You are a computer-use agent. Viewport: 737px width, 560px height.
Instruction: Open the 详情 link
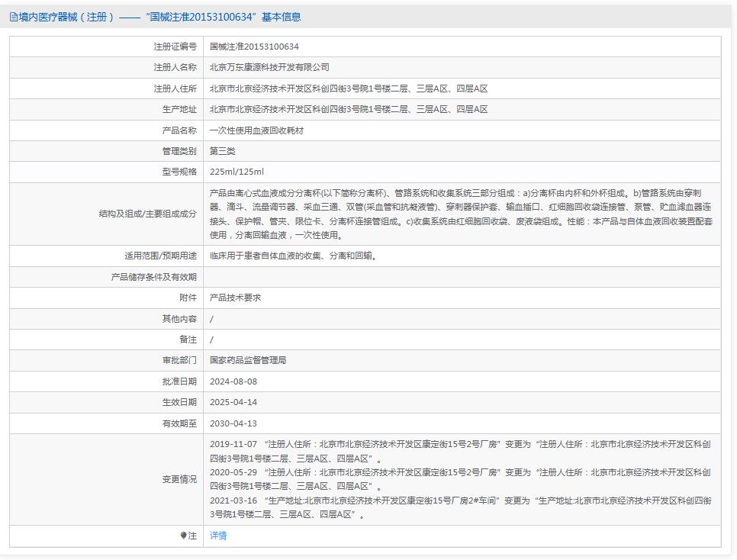(218, 536)
